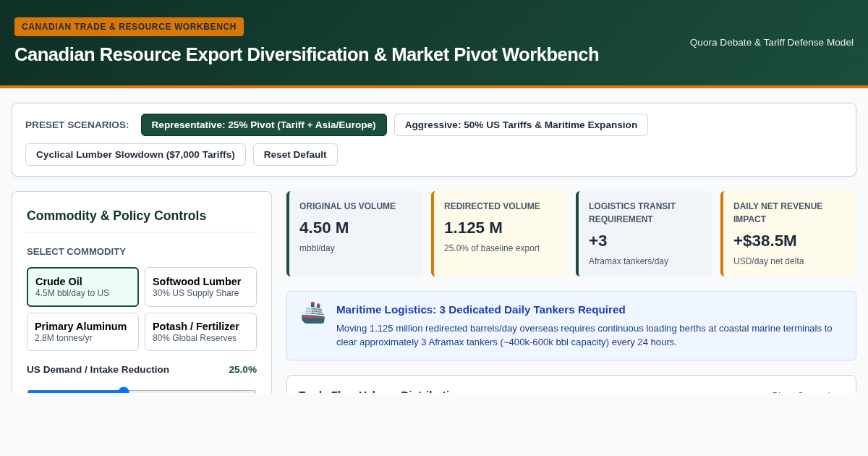Click the US Demand reduction slider handle

coord(124,392)
